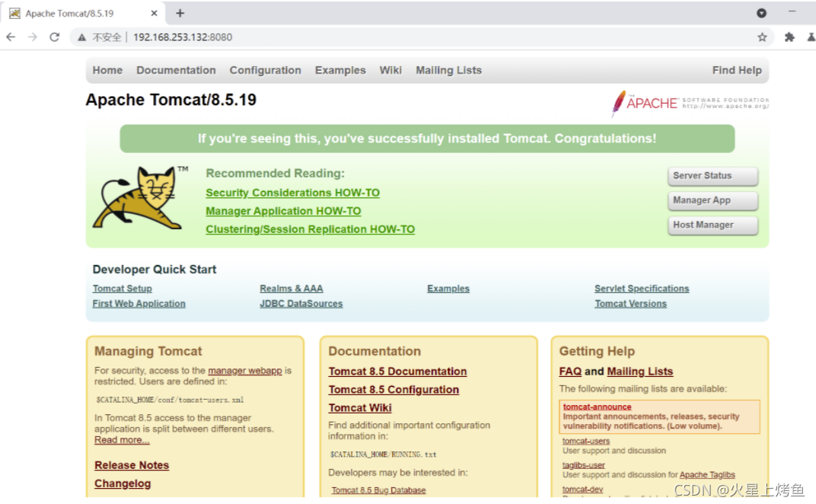816x504 pixels.
Task: Open the Home navigation item
Action: click(x=108, y=70)
